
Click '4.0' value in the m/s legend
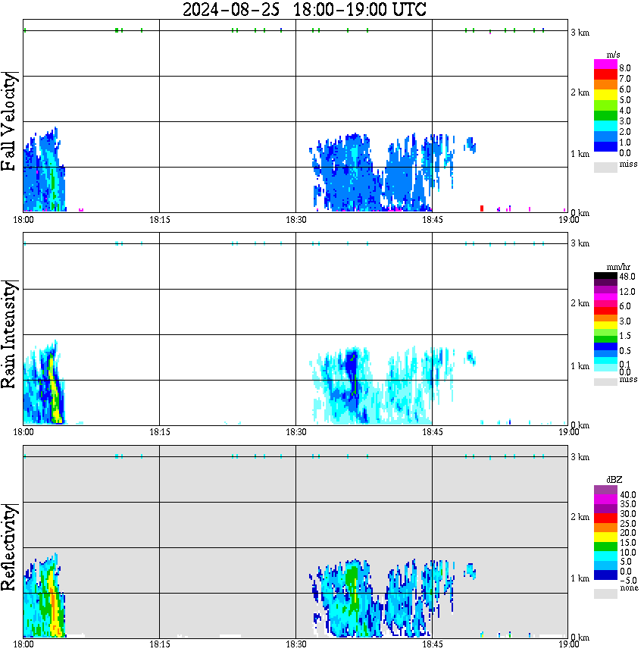pos(625,111)
